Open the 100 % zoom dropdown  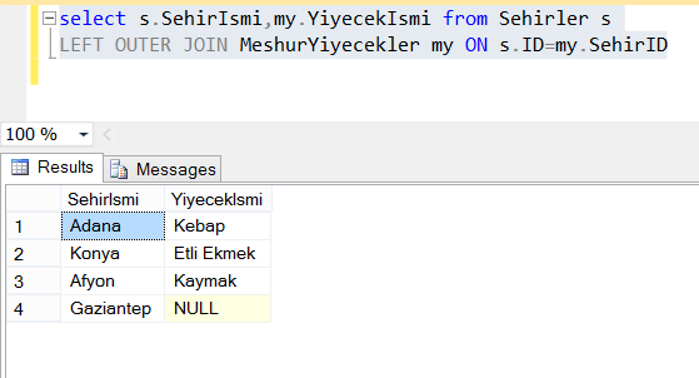point(83,134)
